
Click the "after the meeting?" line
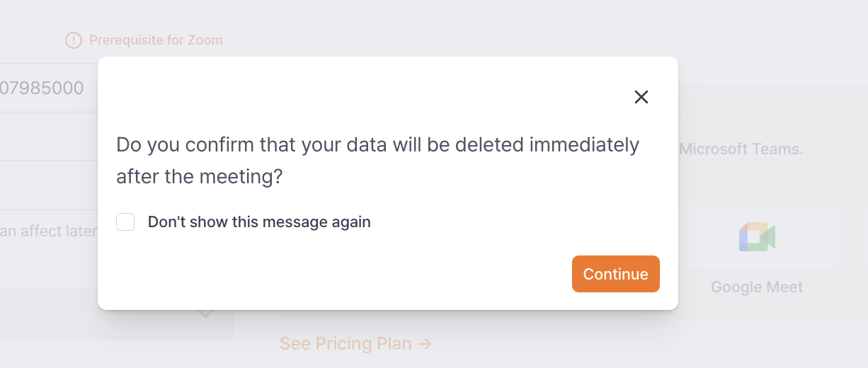click(x=199, y=177)
